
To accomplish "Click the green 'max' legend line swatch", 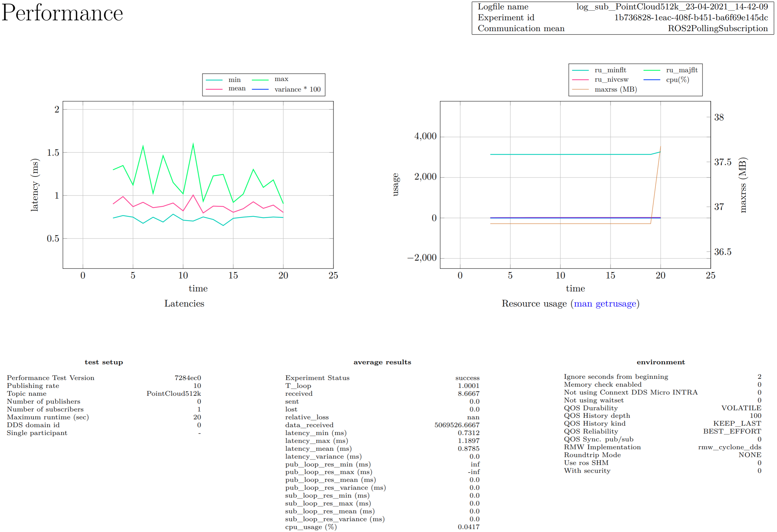I will (260, 80).
